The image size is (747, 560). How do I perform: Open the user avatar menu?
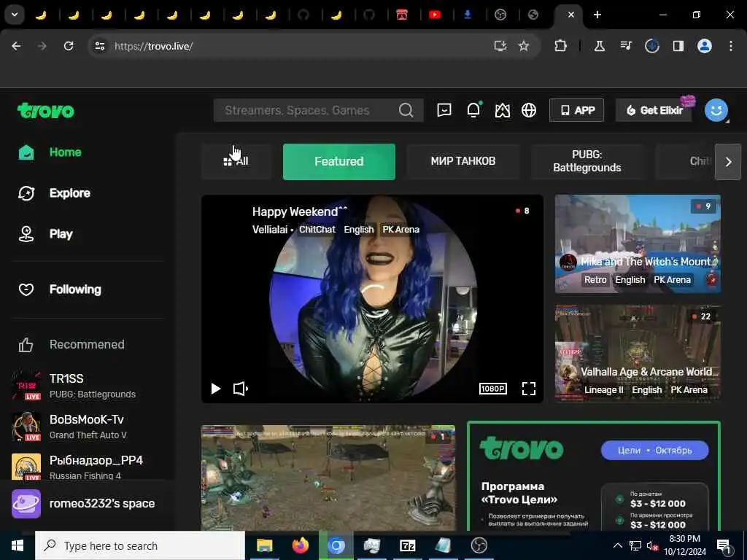click(716, 111)
